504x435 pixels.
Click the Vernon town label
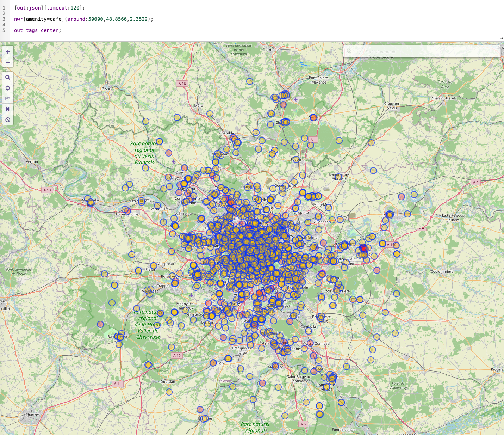point(32,162)
